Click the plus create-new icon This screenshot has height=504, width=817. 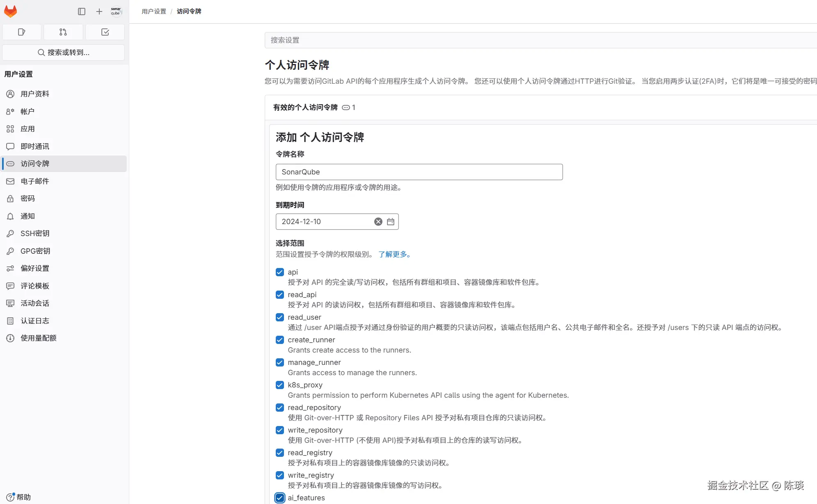(x=99, y=11)
